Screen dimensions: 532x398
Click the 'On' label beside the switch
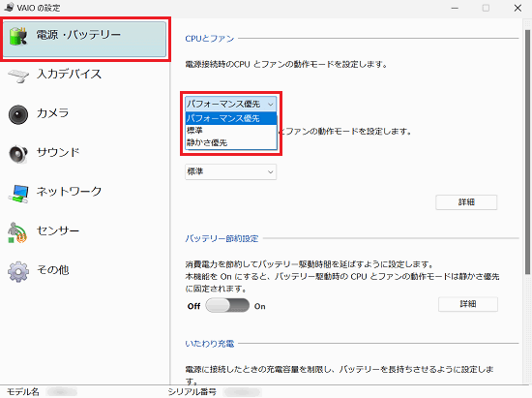[x=260, y=306]
